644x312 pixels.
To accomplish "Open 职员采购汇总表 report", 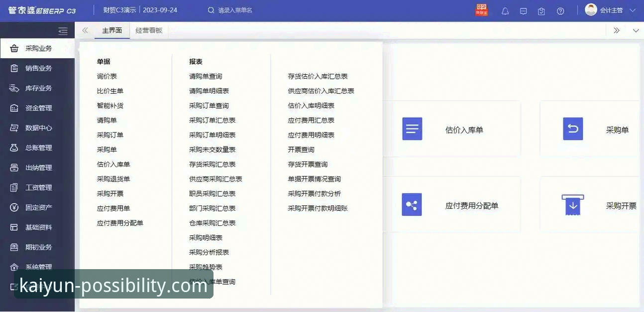I will [x=212, y=193].
